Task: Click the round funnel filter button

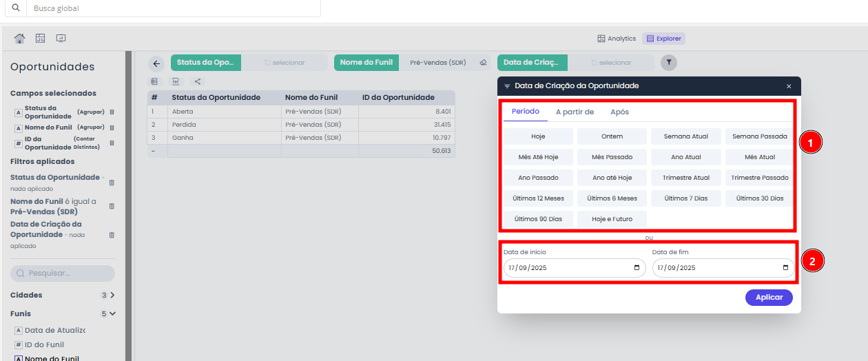Action: [x=669, y=63]
